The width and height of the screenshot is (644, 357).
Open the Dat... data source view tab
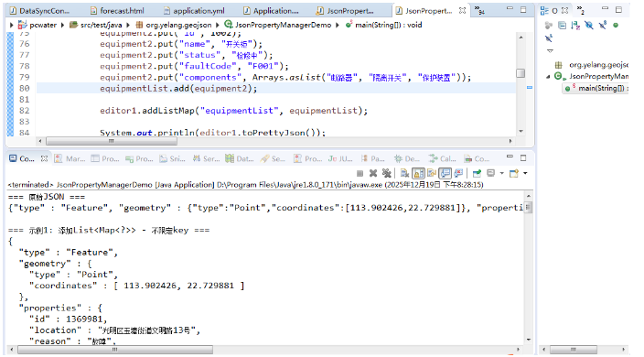(x=240, y=158)
